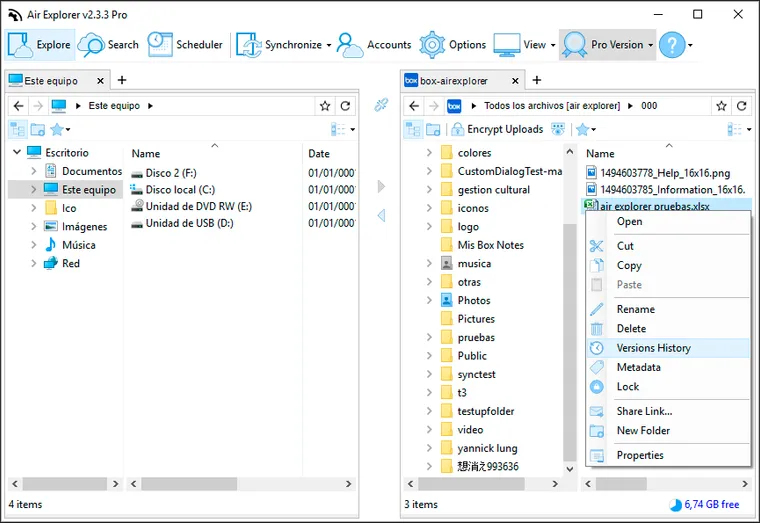Expand the Música tree node

pyautogui.click(x=33, y=245)
